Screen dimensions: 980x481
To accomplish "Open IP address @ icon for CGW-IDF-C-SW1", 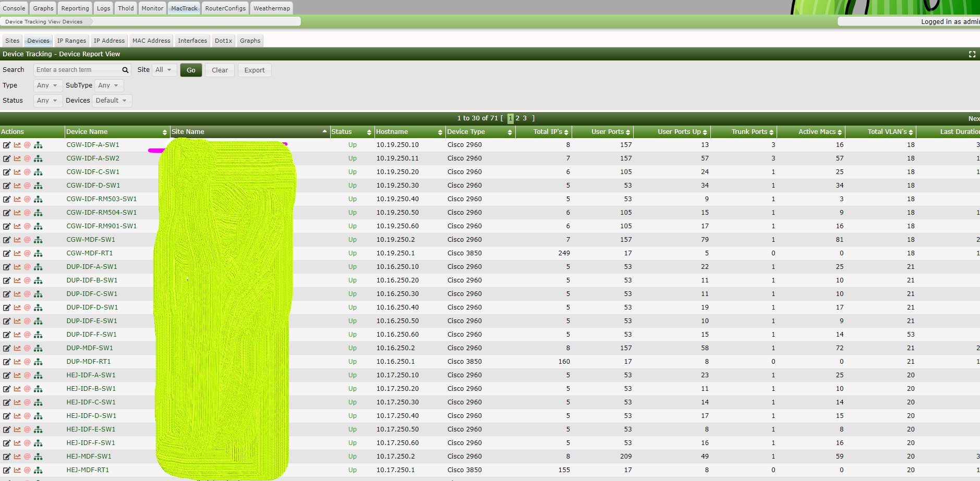I will pos(27,172).
